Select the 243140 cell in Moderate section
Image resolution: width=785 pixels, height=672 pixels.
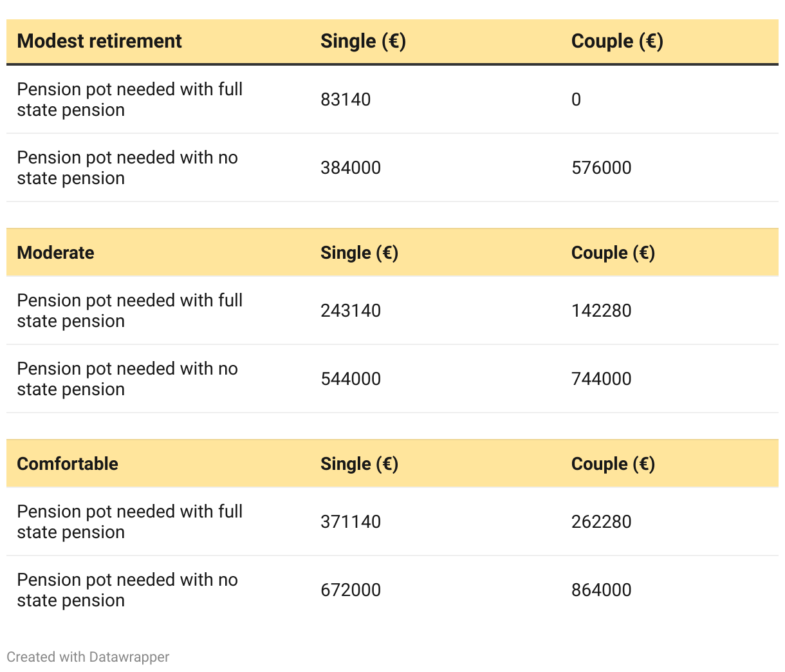[x=351, y=311]
